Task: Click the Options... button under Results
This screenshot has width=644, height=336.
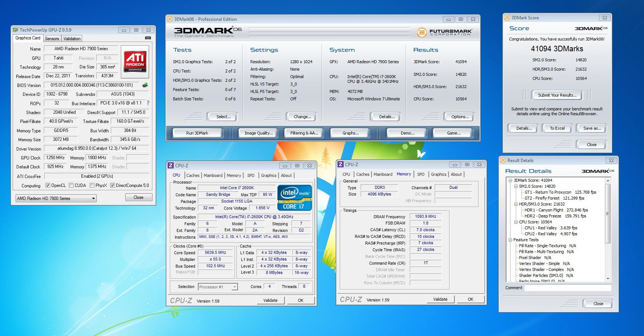Action: pyautogui.click(x=460, y=117)
